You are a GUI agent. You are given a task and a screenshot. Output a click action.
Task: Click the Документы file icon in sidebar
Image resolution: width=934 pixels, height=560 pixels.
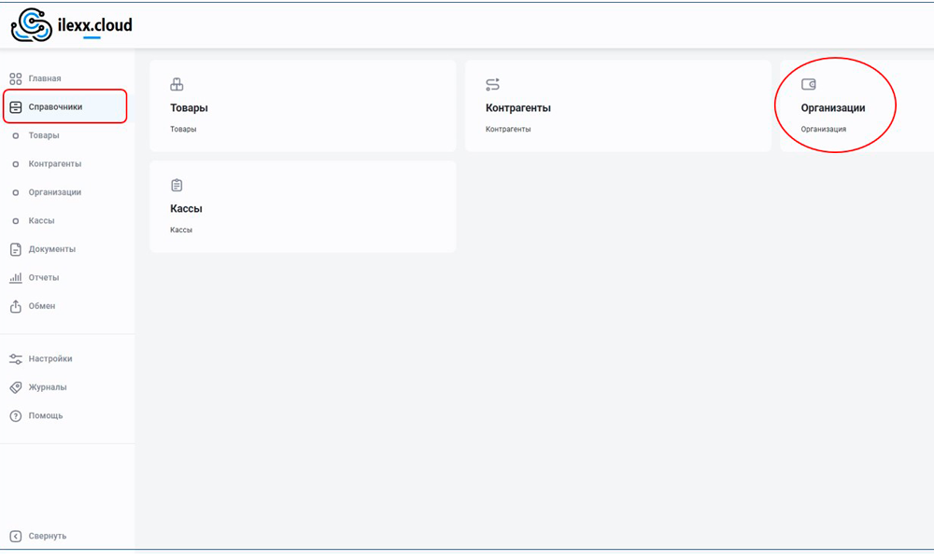[x=16, y=249]
